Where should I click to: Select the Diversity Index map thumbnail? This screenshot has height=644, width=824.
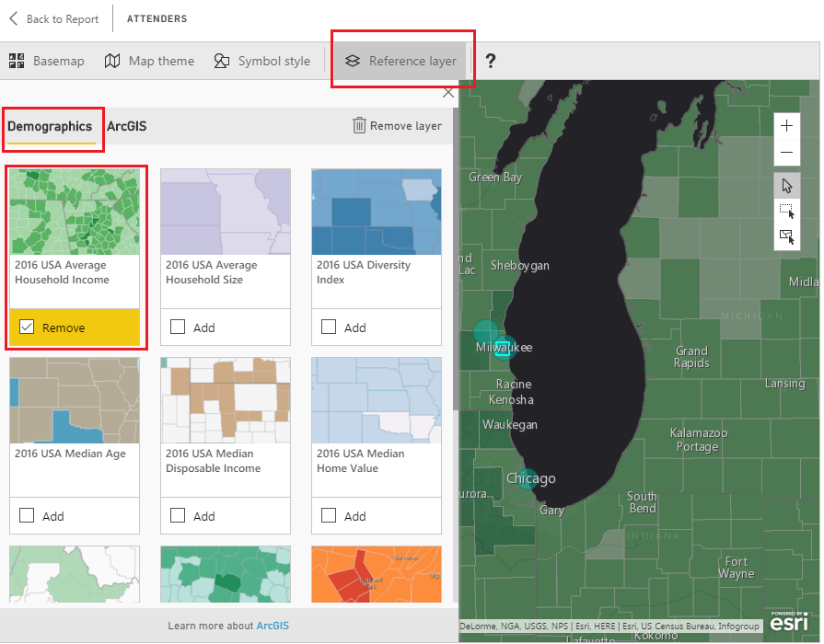coord(377,212)
